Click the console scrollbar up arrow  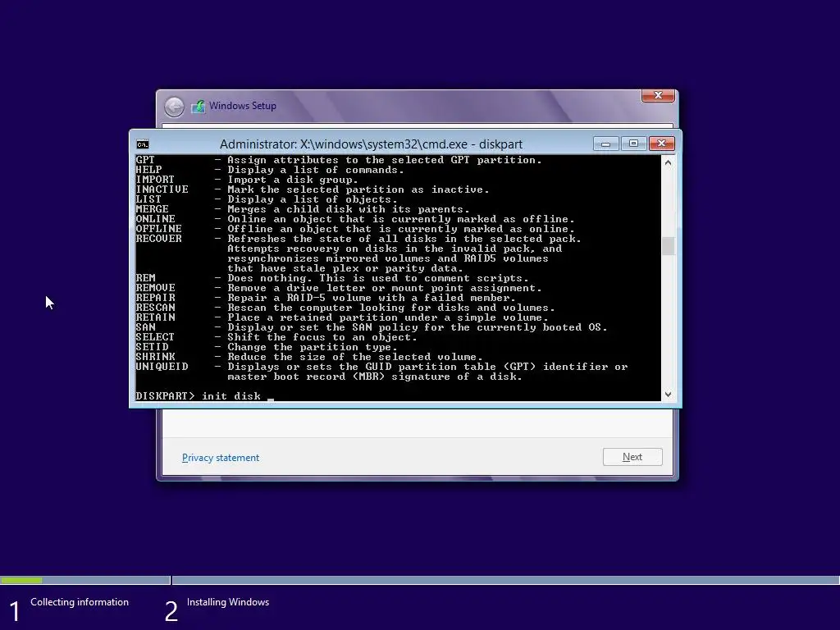click(x=668, y=162)
